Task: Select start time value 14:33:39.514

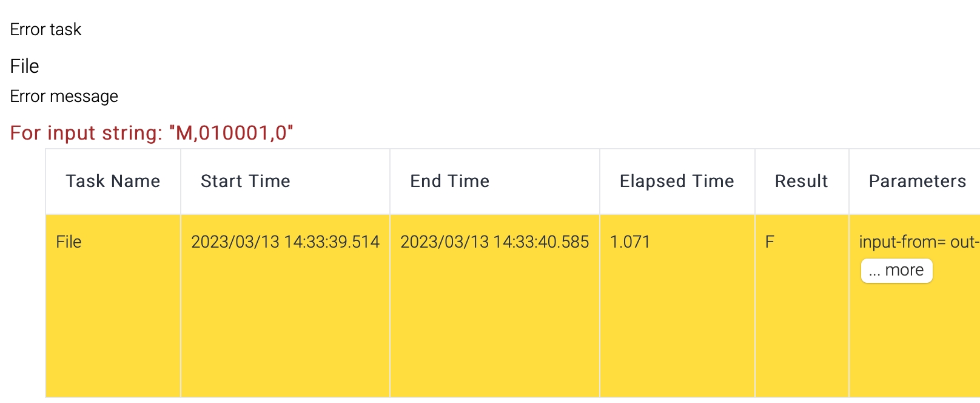Action: 285,242
